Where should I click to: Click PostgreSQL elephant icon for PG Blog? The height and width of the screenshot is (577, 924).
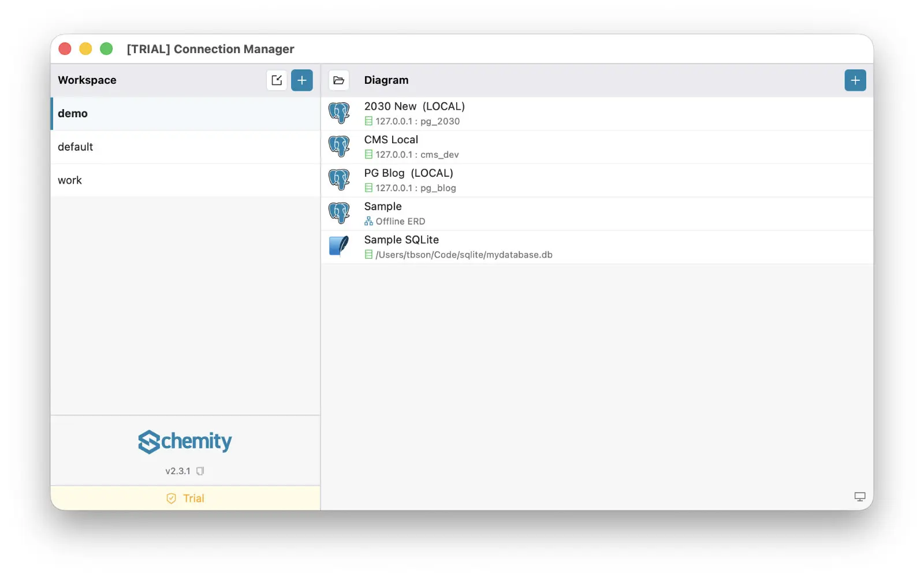pyautogui.click(x=339, y=180)
